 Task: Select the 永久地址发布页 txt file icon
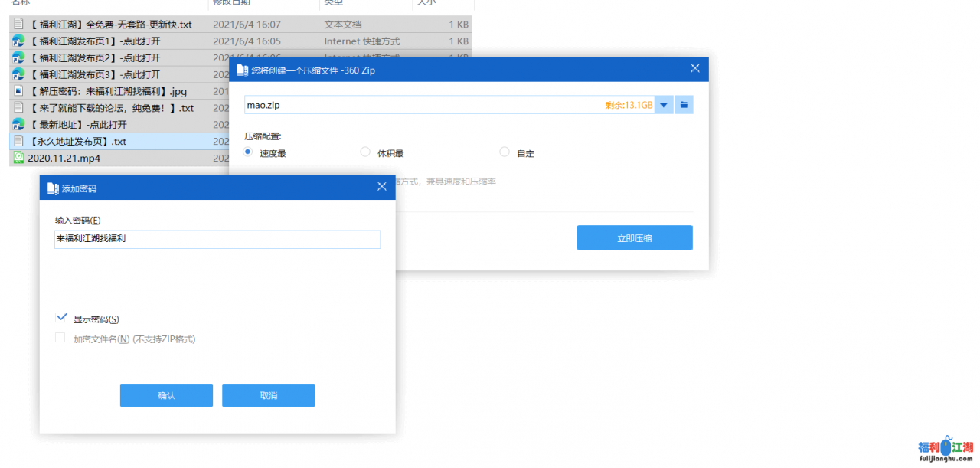pos(18,141)
